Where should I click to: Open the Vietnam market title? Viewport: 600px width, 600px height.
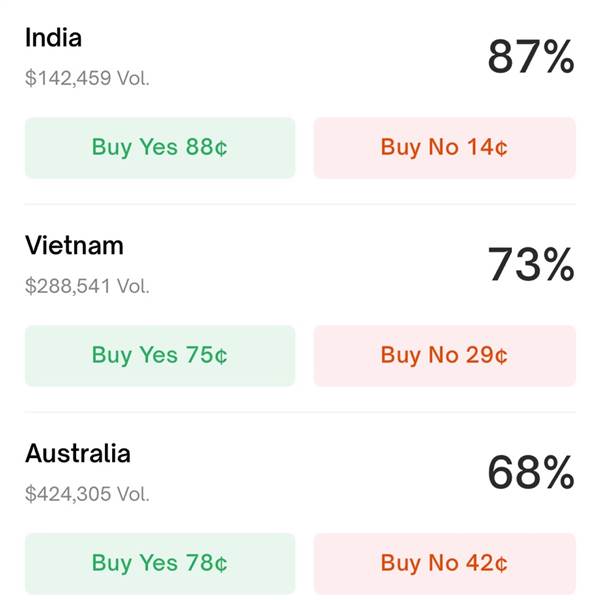(x=74, y=245)
